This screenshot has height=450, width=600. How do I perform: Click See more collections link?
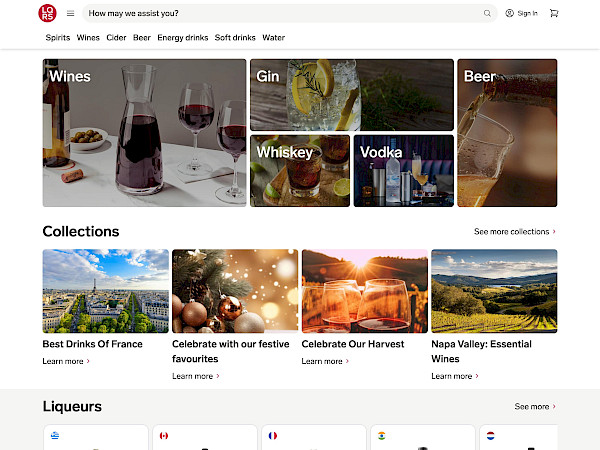(x=514, y=231)
